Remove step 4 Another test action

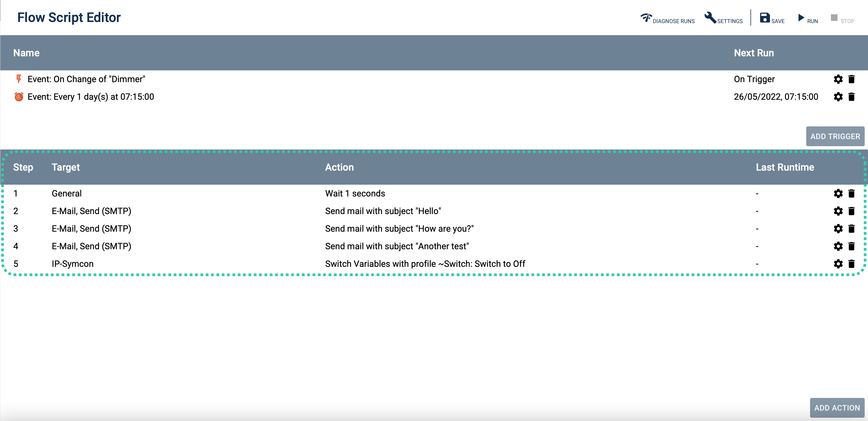point(851,246)
